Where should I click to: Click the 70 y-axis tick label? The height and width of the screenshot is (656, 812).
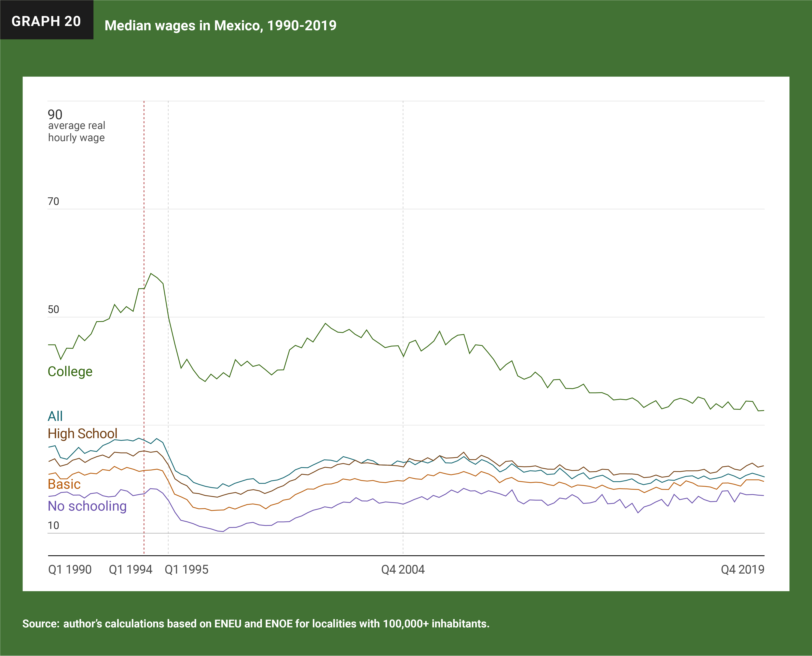click(x=53, y=201)
